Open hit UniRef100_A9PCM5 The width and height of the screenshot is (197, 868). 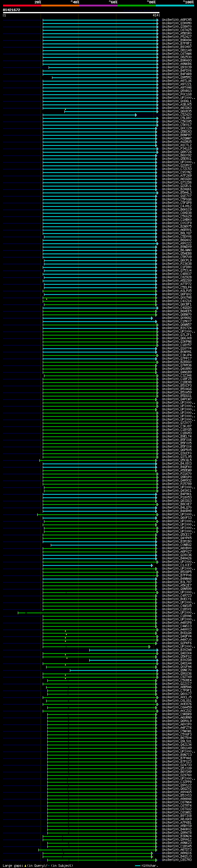point(177,20)
